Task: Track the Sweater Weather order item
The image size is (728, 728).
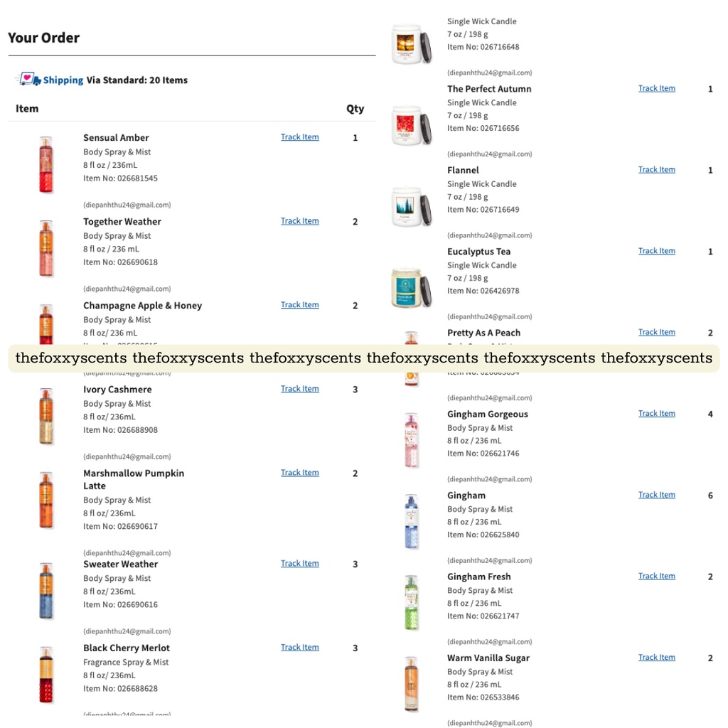Action: pos(299,563)
